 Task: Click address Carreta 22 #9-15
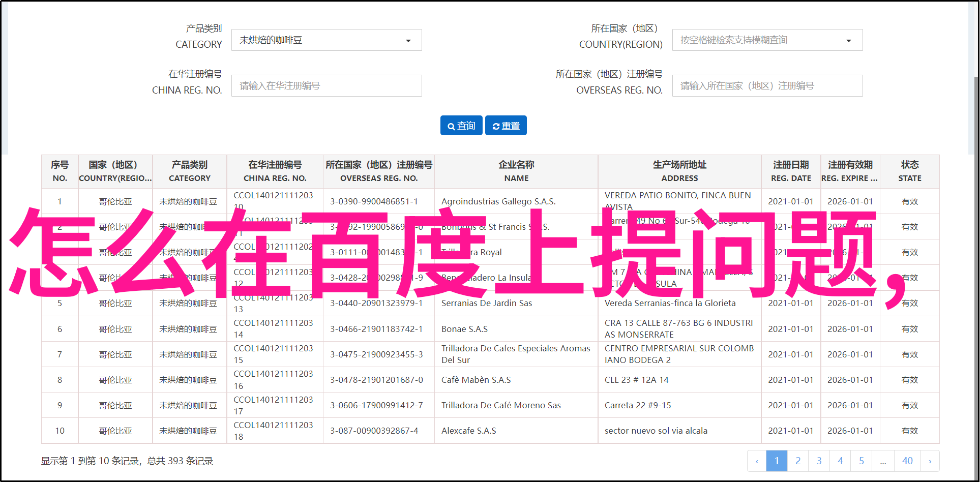[x=638, y=406]
